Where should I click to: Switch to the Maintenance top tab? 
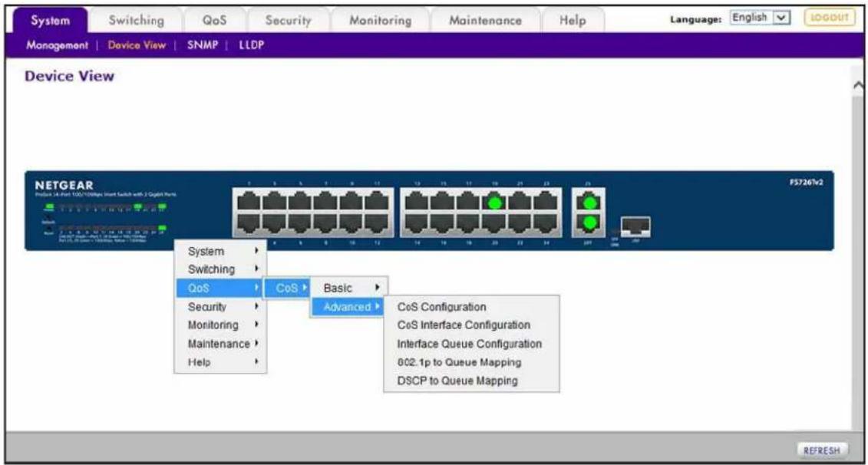coord(485,21)
